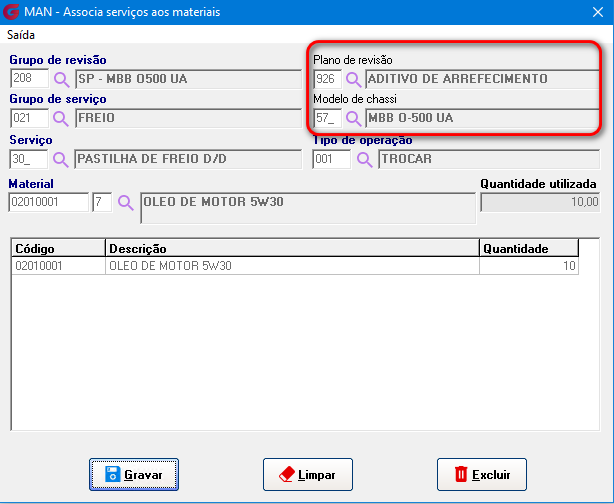
Task: Open Grupo de serviço lookup magnifier
Action: coord(61,118)
